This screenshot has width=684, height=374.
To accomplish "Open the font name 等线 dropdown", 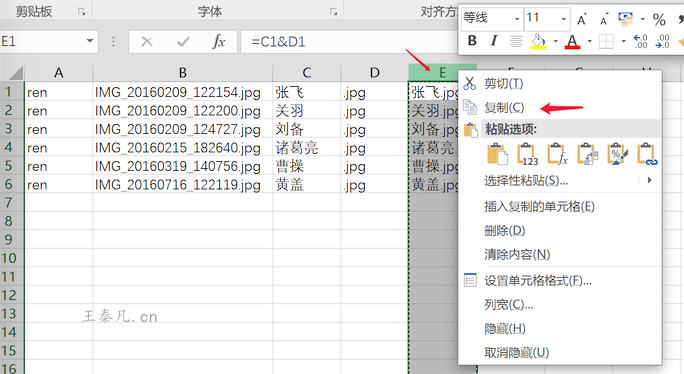I will click(x=517, y=19).
